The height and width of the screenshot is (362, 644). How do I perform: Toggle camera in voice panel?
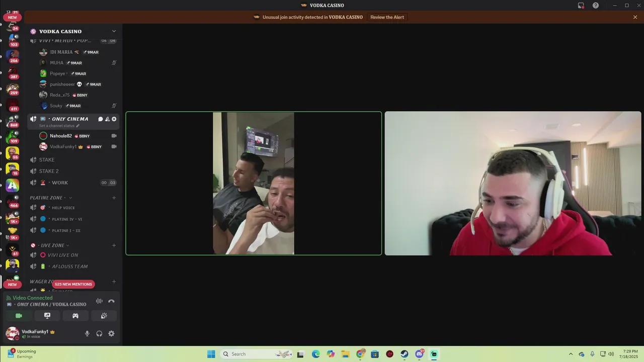(x=19, y=316)
